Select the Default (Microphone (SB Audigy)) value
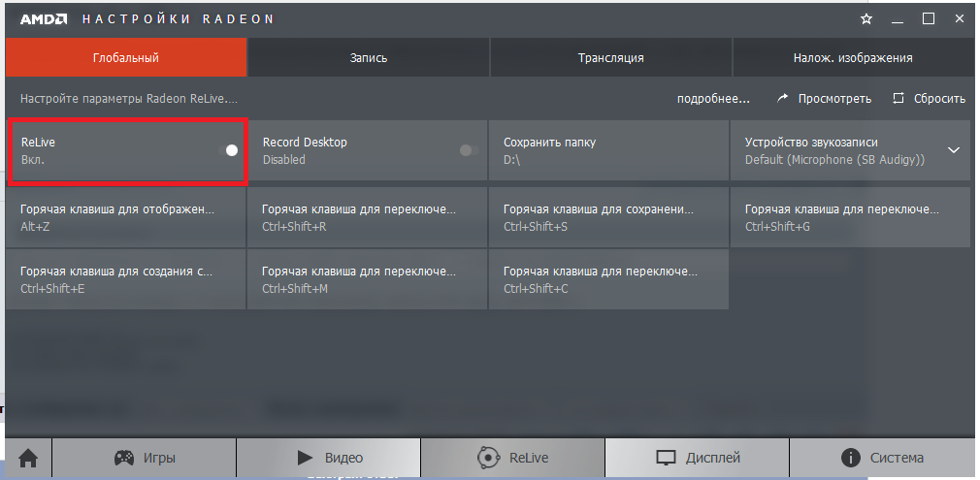 pyautogui.click(x=834, y=160)
